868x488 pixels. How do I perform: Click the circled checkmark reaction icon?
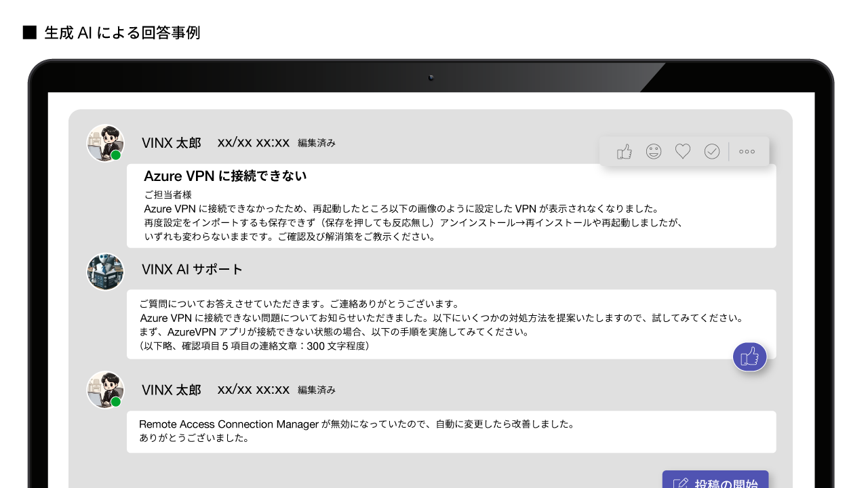tap(711, 152)
